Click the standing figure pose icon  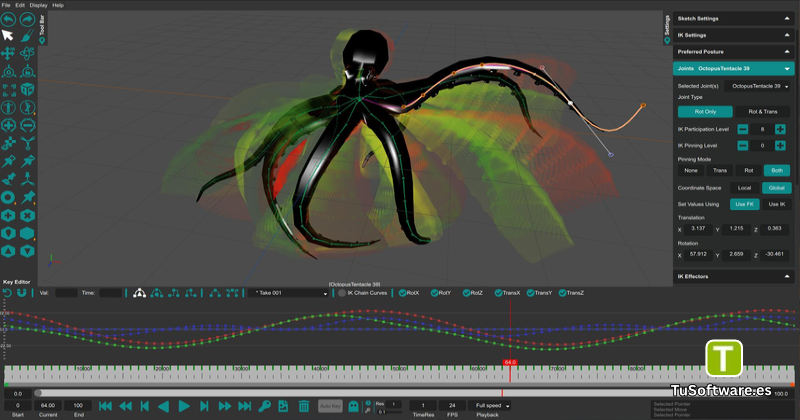pos(8,108)
